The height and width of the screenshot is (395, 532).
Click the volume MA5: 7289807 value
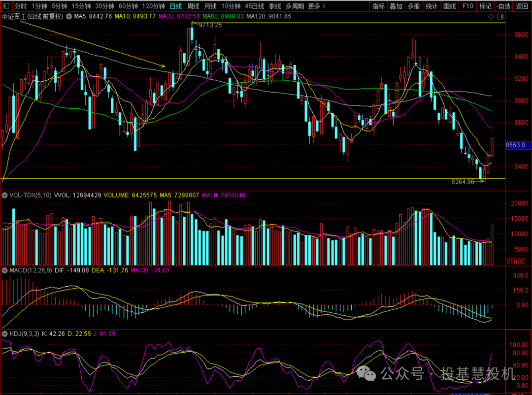(x=179, y=195)
